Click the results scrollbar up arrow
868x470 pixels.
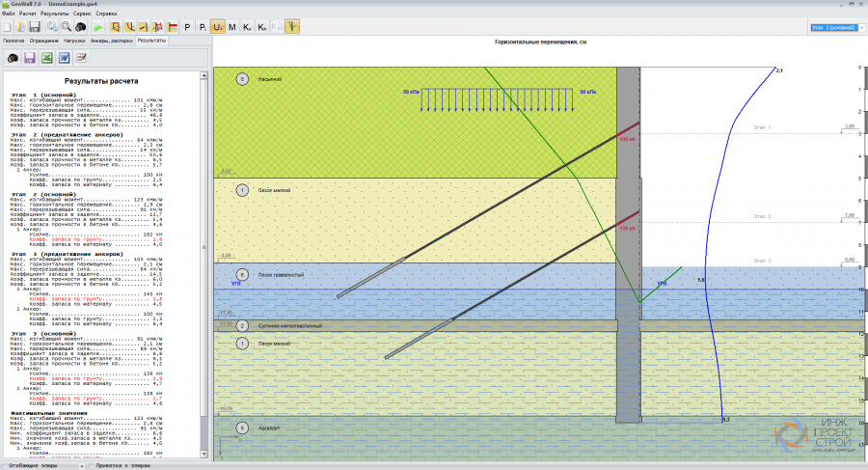pos(203,75)
